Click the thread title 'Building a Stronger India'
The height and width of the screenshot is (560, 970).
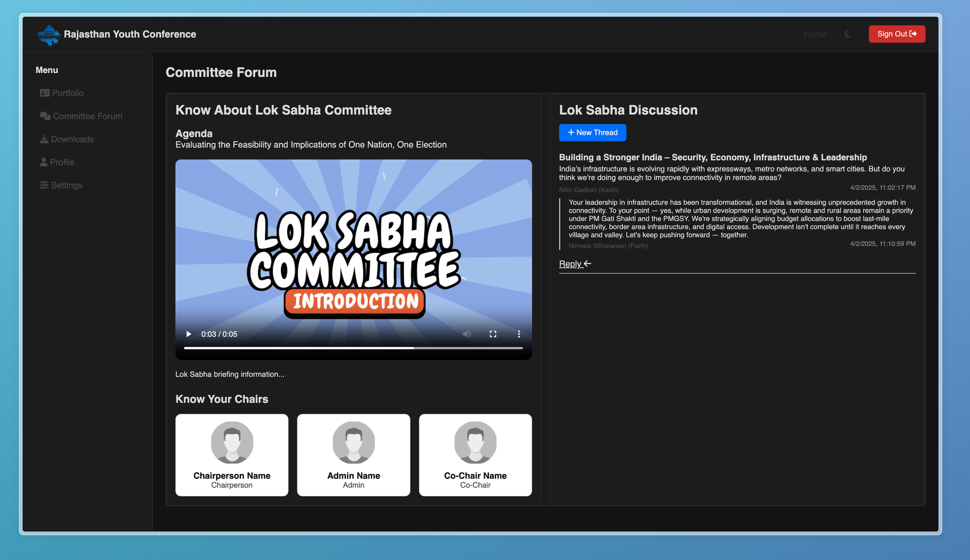[x=713, y=157]
